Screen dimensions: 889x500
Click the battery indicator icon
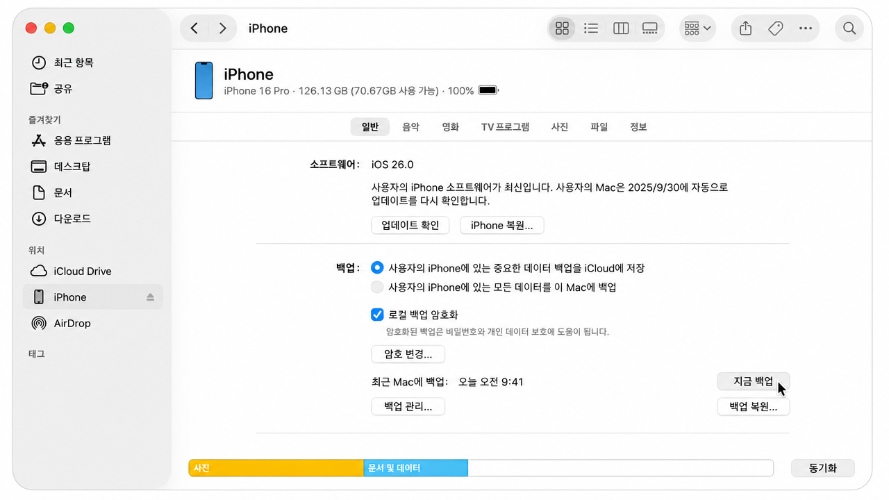488,90
